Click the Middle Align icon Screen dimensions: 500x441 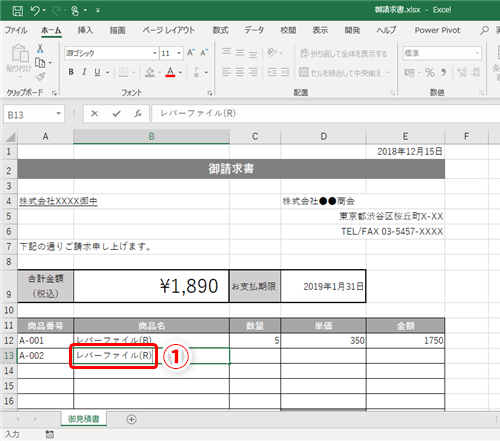coord(240,52)
